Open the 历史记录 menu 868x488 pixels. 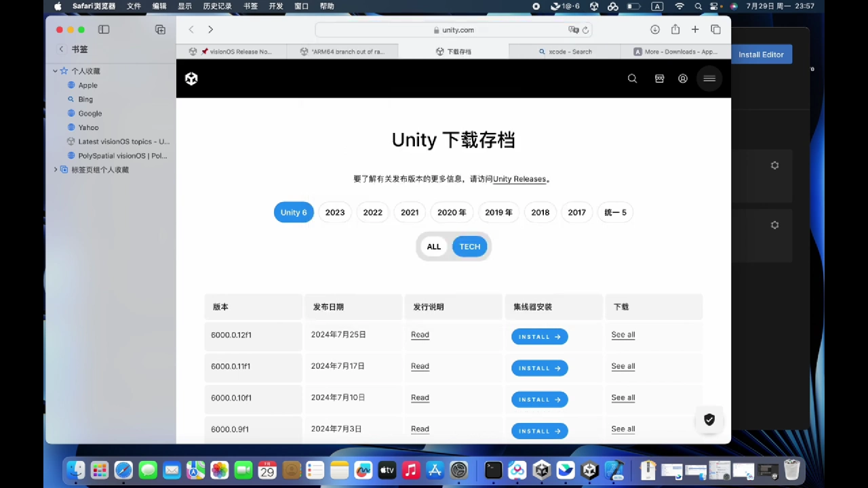pos(217,6)
